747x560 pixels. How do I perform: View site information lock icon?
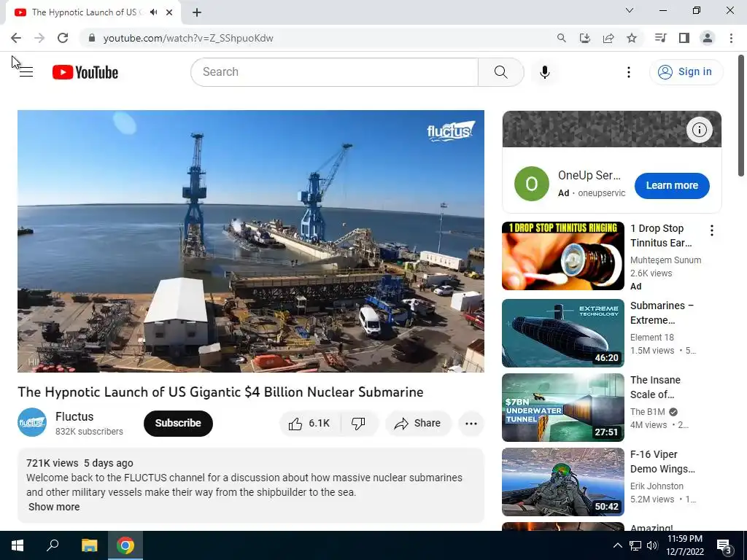(x=92, y=38)
